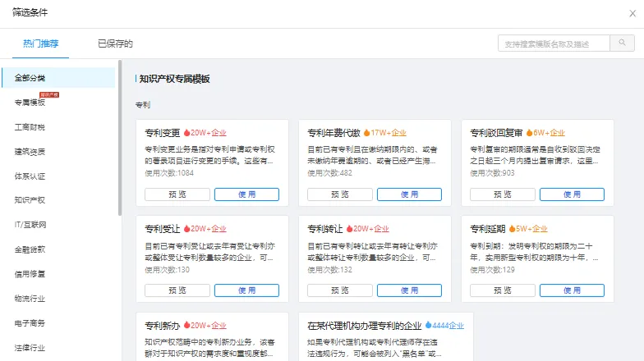The image size is (644, 361).
Task: Use the 专利受让 template
Action: pyautogui.click(x=246, y=290)
